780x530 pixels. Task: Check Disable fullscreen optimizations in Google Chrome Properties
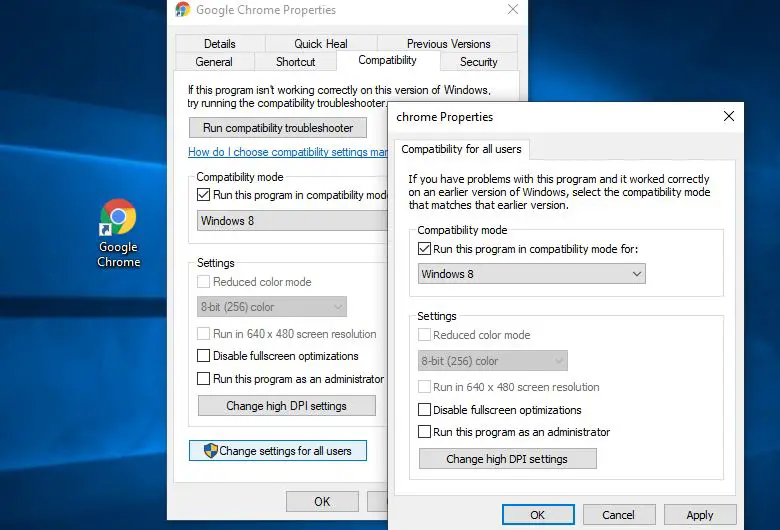(203, 355)
